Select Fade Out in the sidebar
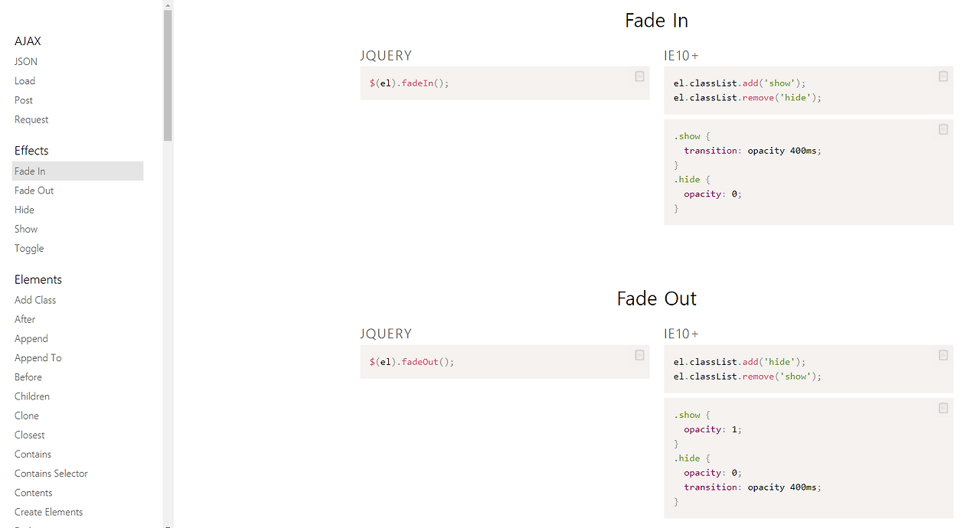The width and height of the screenshot is (980, 528). (34, 190)
